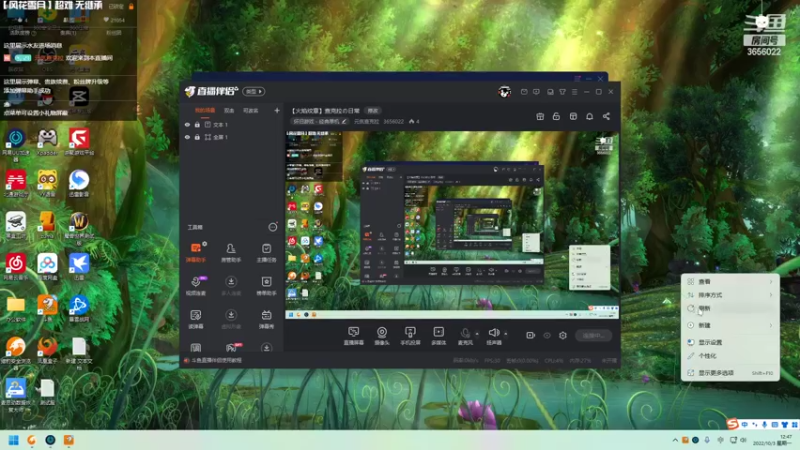Image resolution: width=800 pixels, height=450 pixels.
Task: Open the 主播任务 tool icon
Action: [x=266, y=252]
